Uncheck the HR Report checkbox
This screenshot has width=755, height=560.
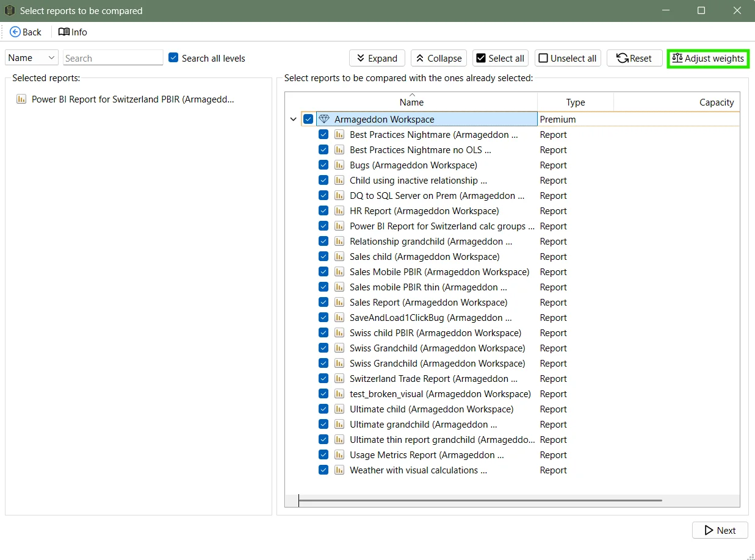[323, 211]
